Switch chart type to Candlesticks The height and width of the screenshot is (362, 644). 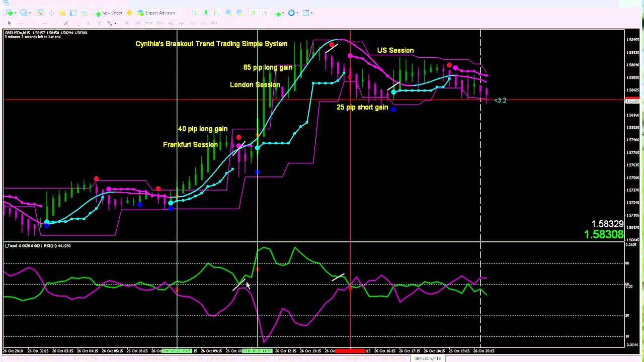[x=206, y=13]
